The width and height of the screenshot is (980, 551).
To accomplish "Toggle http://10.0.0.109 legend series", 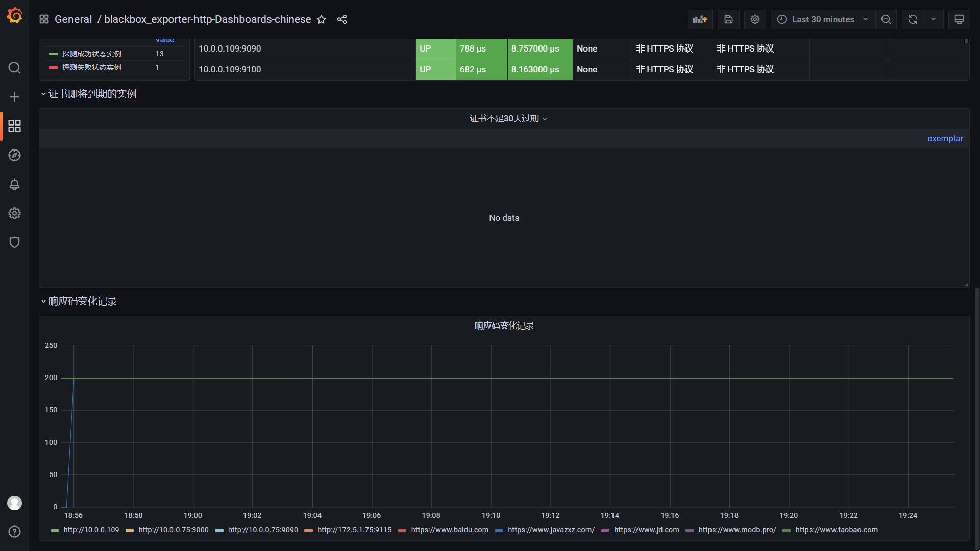I will 91,530.
